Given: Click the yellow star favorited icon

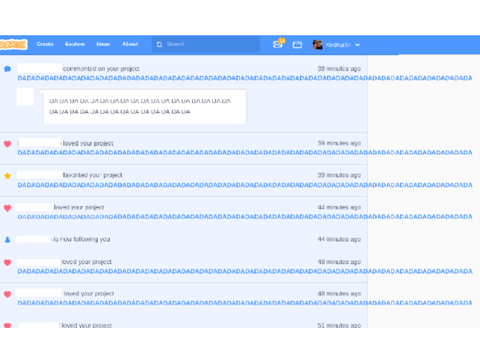Looking at the screenshot, I should 7,176.
